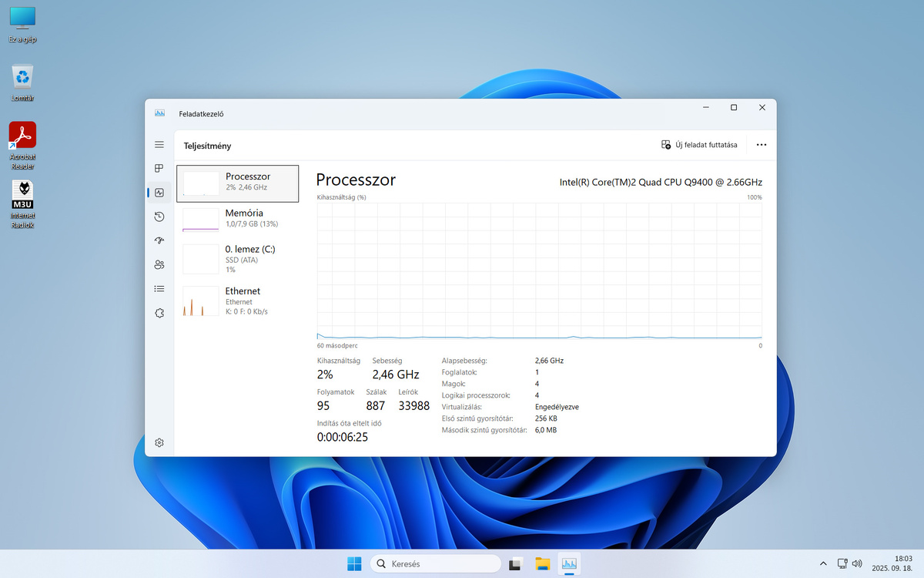924x578 pixels.
Task: Click the Task Manager title bar icon
Action: [159, 113]
